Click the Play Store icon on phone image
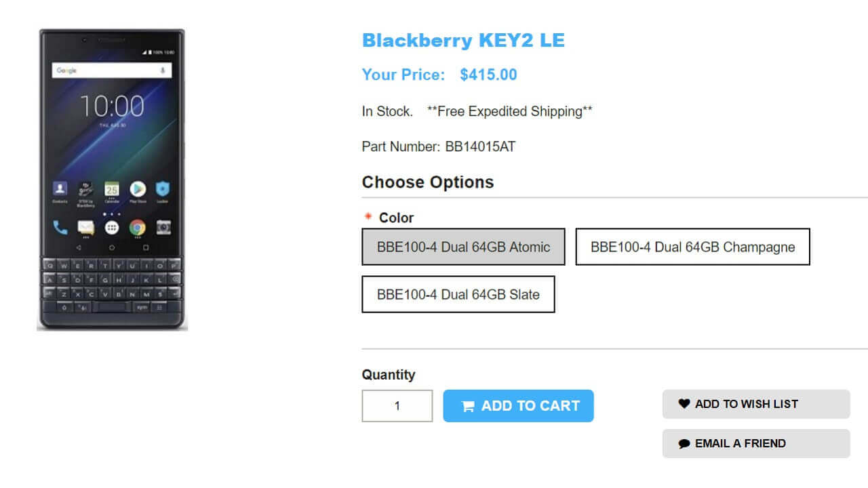The image size is (868, 488). pos(138,189)
